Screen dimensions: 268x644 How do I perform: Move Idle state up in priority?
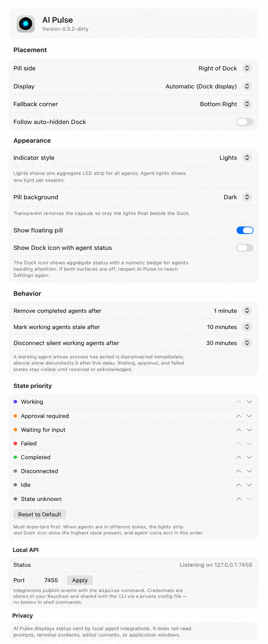pyautogui.click(x=239, y=485)
